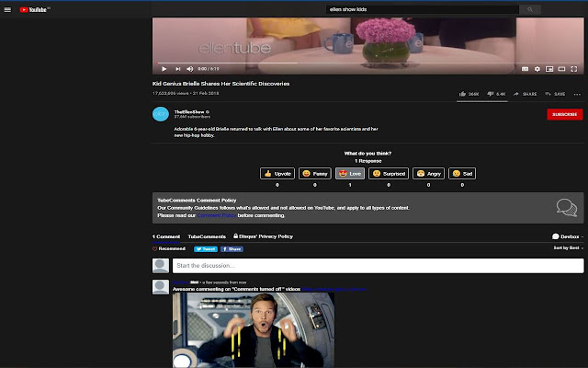This screenshot has height=368, width=588.
Task: Open TheEllenShow channel avatar
Action: pyautogui.click(x=161, y=114)
